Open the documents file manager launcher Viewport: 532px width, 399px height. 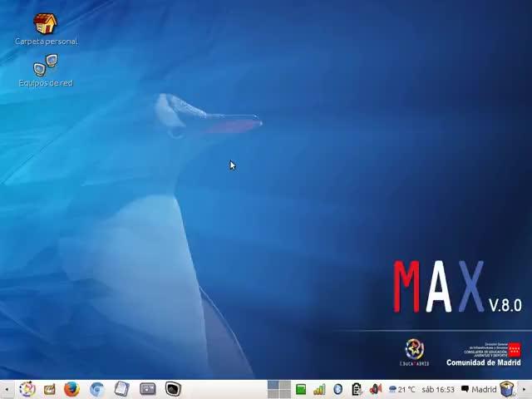[x=122, y=389]
